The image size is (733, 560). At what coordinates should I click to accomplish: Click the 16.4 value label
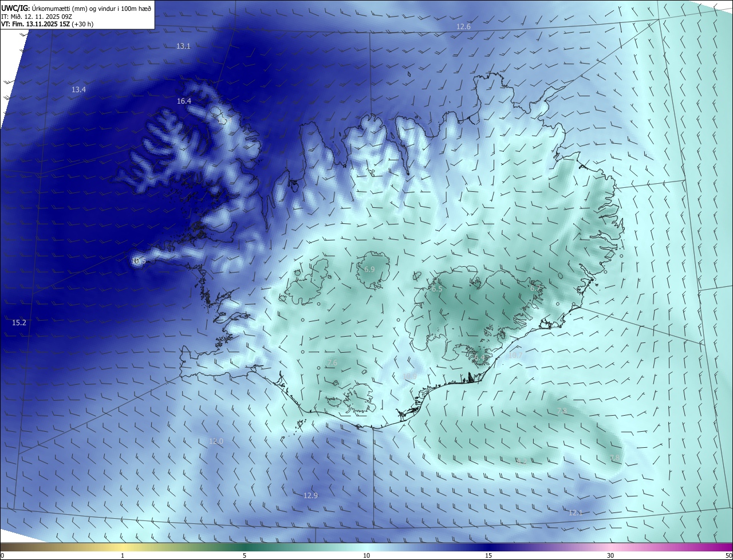(x=184, y=101)
